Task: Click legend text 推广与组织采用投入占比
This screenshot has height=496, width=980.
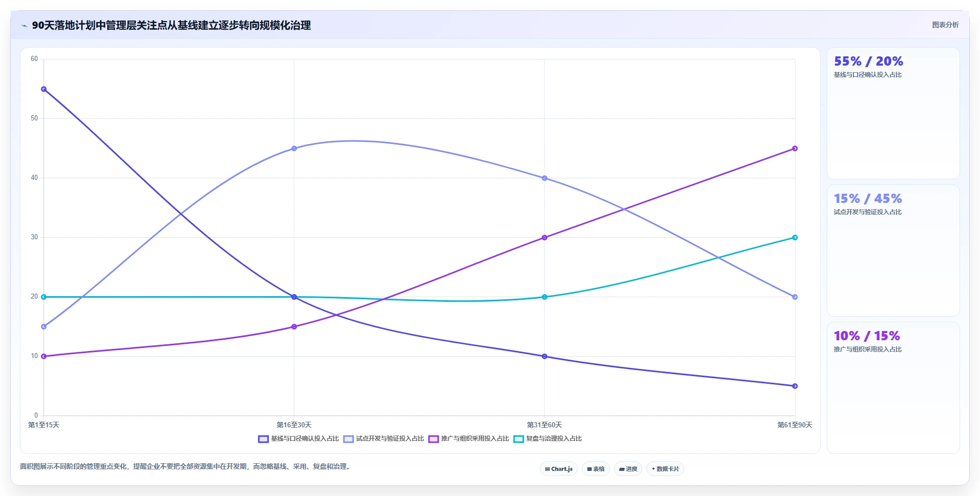Action: (475, 439)
